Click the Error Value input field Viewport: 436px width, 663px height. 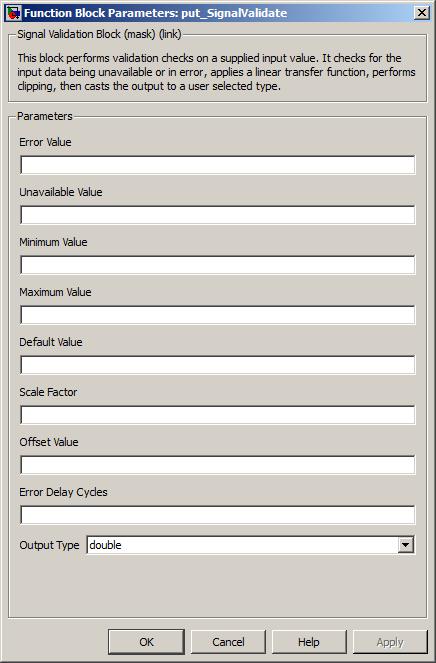[217, 165]
